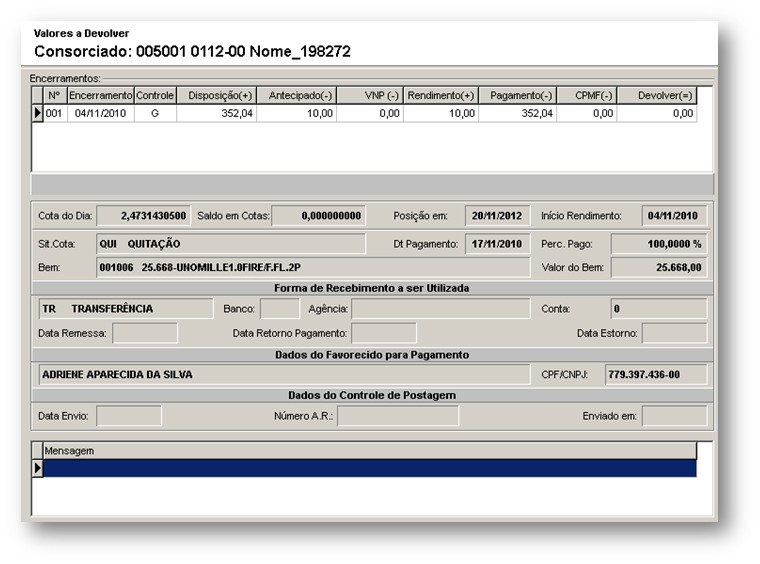This screenshot has width=760, height=564.
Task: Click the Antecipado(-) column header
Action: point(297,95)
